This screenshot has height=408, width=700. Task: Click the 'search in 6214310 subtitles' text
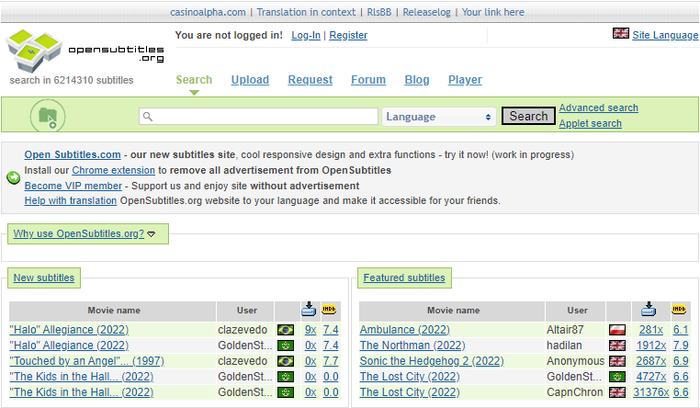tap(71, 80)
